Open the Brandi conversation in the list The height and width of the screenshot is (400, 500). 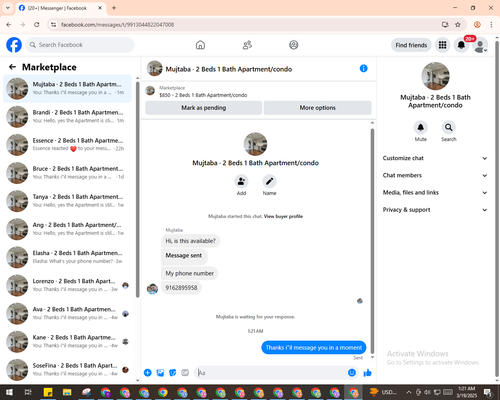coord(68,117)
